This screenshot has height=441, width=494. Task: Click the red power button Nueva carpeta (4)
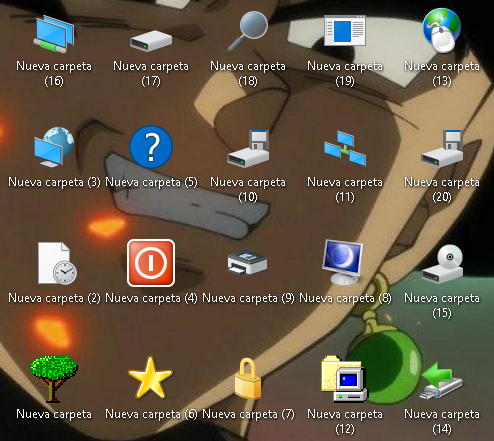point(151,263)
